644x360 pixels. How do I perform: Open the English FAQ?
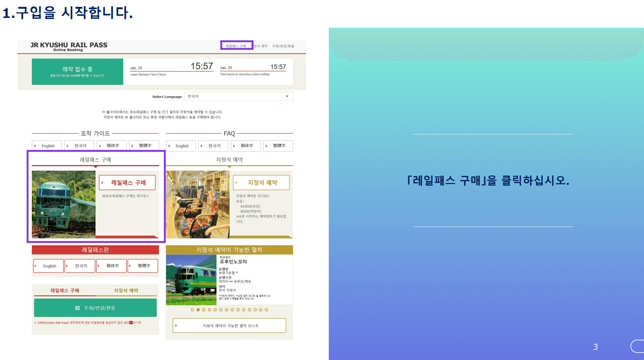pyautogui.click(x=181, y=146)
